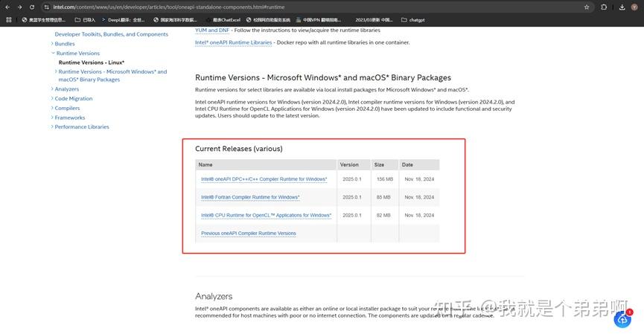The image size is (644, 334).
Task: Open Intel Fortran Compiler Runtime for Windows link
Action: (x=250, y=197)
